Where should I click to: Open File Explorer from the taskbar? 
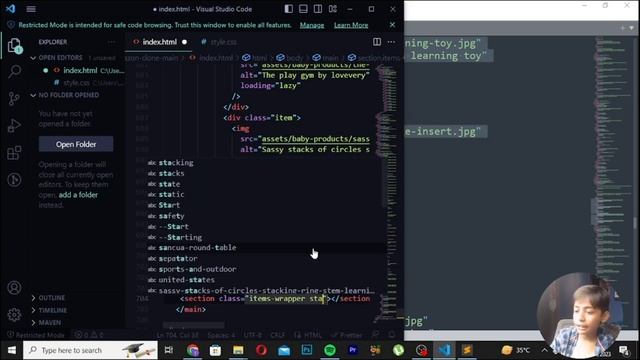point(238,350)
